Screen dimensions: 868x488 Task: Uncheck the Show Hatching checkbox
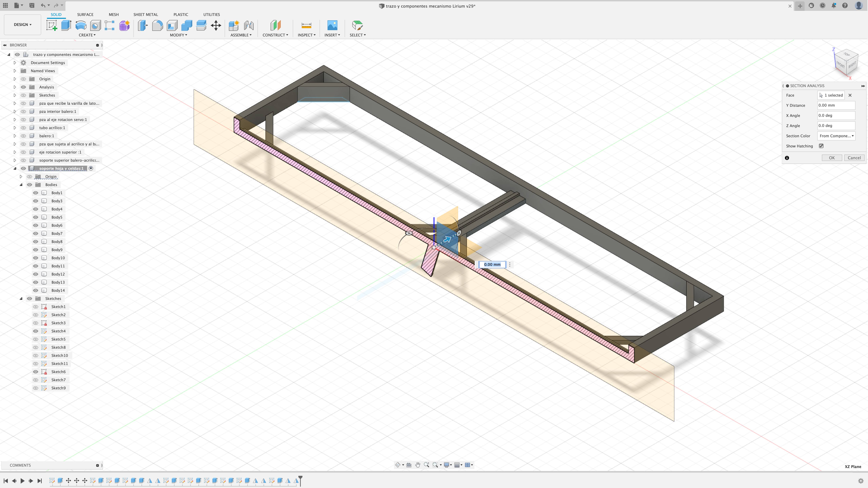pos(821,146)
